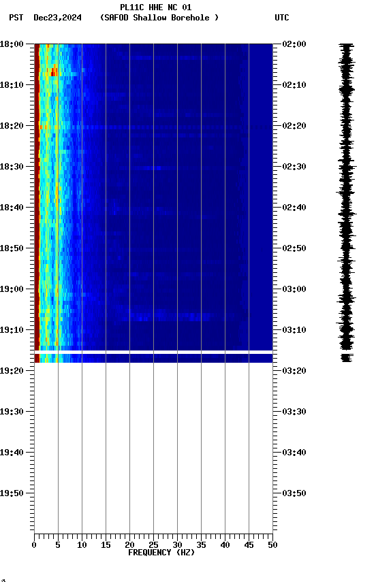
Task: Click the 'FREQUENCY (HZ)' axis title
Action: click(x=161, y=553)
